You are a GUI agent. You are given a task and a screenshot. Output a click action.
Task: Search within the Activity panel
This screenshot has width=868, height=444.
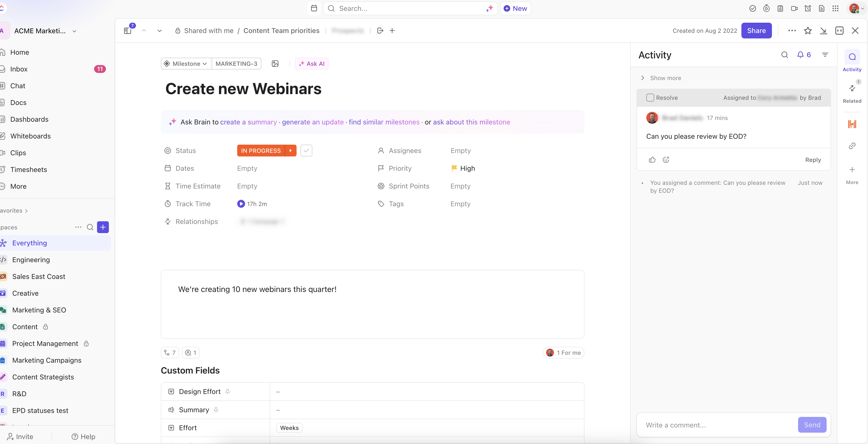pos(785,55)
